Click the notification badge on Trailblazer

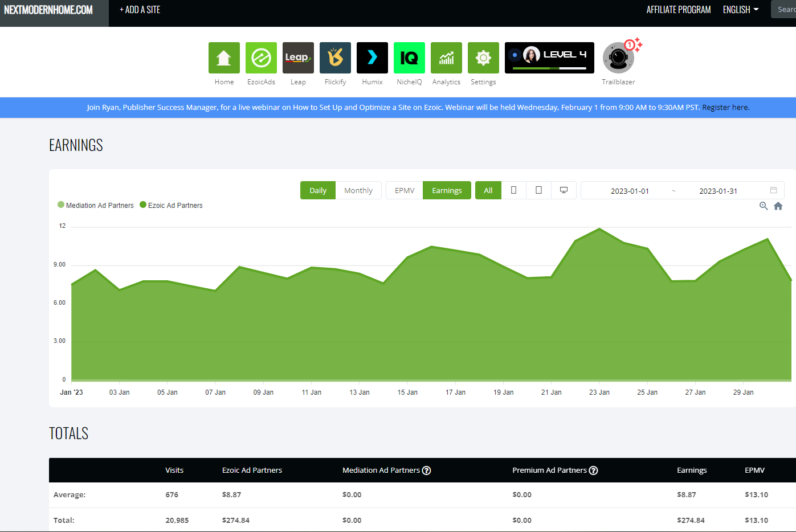[x=630, y=44]
